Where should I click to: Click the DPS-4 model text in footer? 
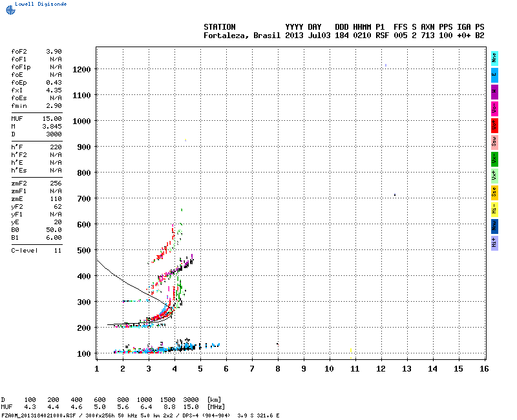pyautogui.click(x=191, y=415)
